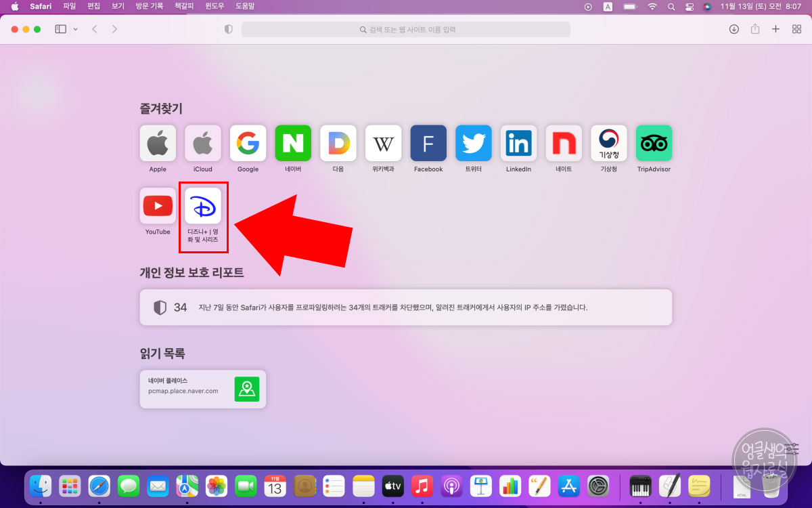Viewport: 812px width, 508px height.
Task: Focus the address and search field
Action: coord(406,29)
